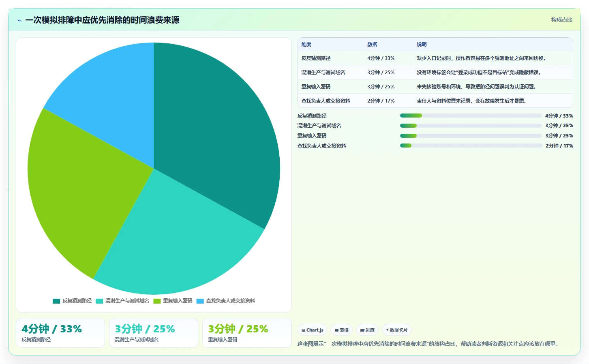
Task: Select the Chart.js tag chip
Action: pyautogui.click(x=312, y=330)
